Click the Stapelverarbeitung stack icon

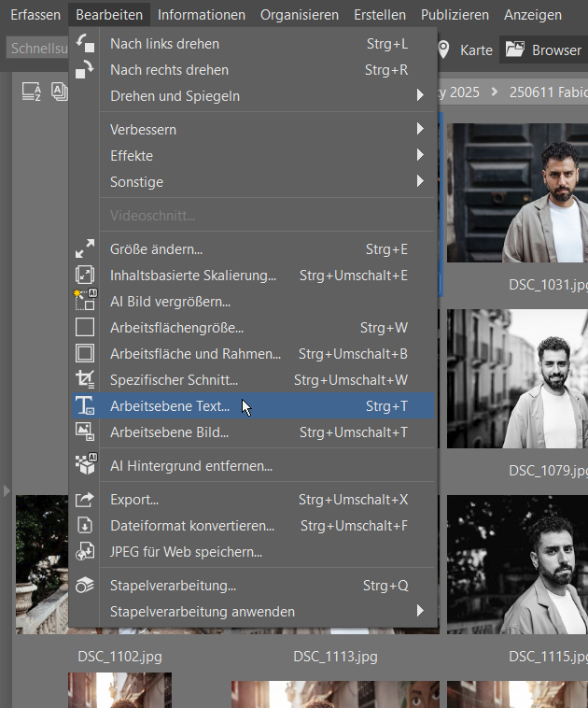coord(85,586)
